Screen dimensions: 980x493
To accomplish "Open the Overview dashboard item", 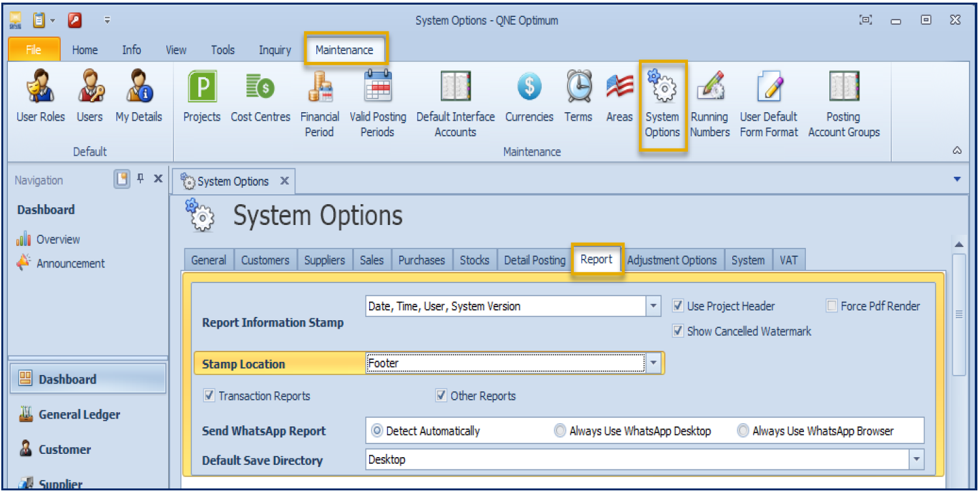I will (x=48, y=239).
